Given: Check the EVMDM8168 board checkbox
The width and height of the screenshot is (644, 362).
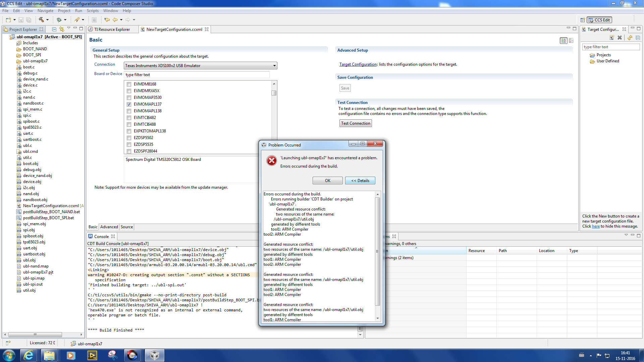Looking at the screenshot, I should [x=129, y=84].
